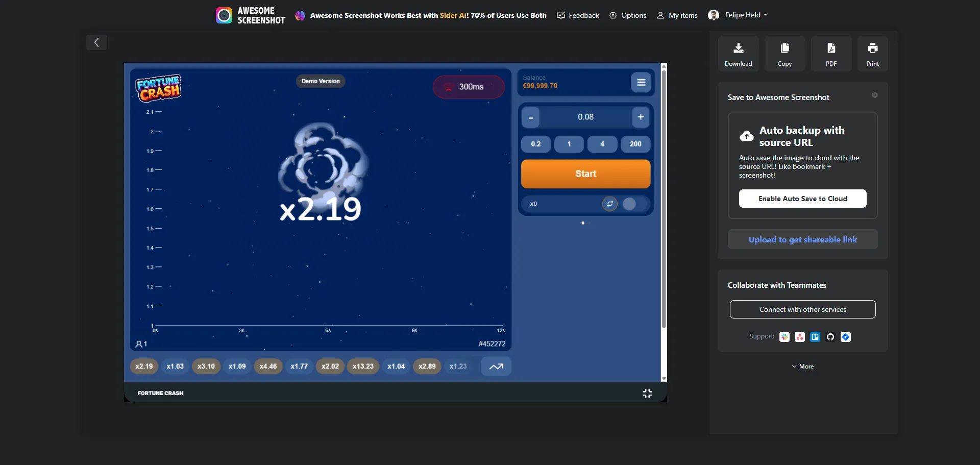Screen dimensions: 980x465
Task: Click the x2.19 history chip
Action: (144, 366)
